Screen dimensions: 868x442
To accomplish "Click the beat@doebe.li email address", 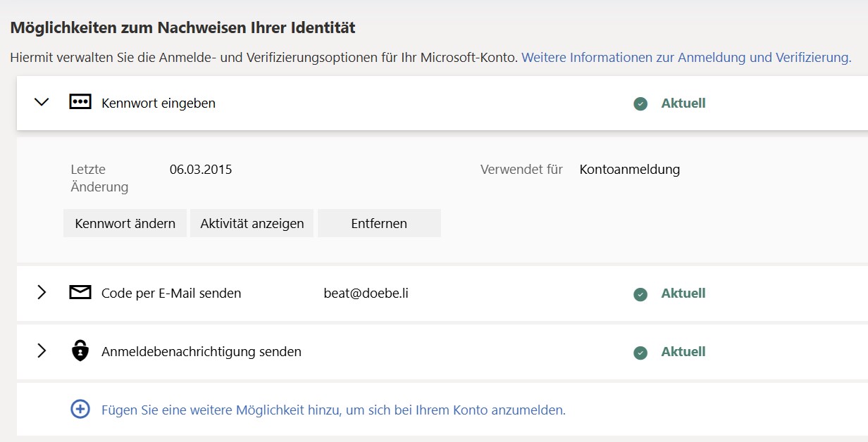I will (366, 293).
